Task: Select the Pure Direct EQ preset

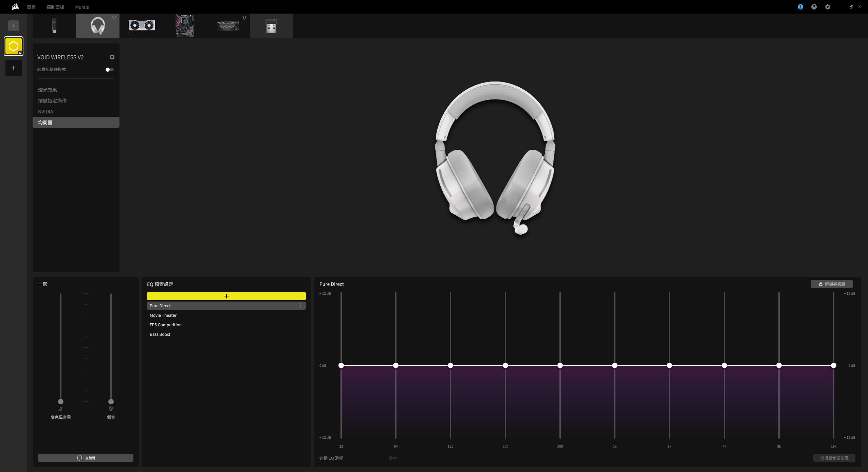Action: click(226, 306)
